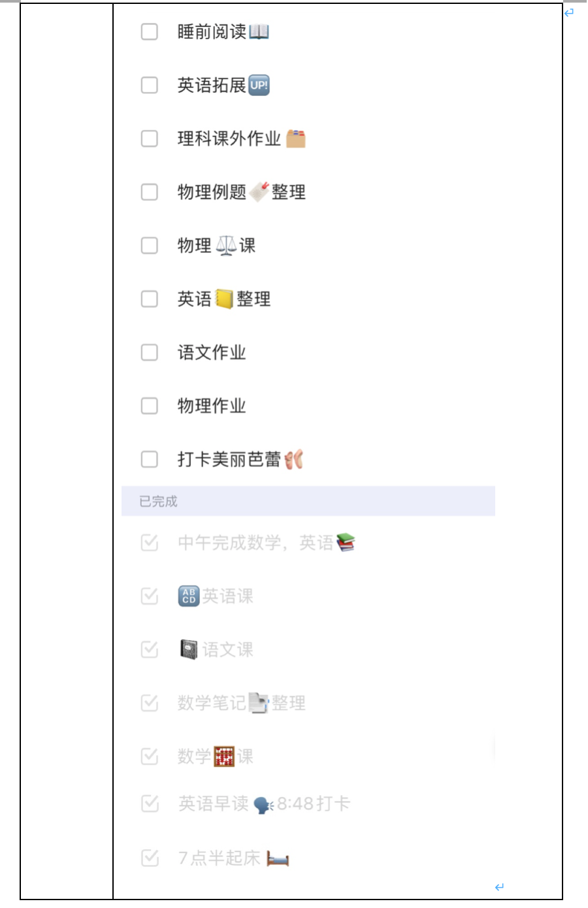Screen dimensions: 588x908
Task: Uncheck the completed 7点半起床 task
Action: pyautogui.click(x=150, y=858)
